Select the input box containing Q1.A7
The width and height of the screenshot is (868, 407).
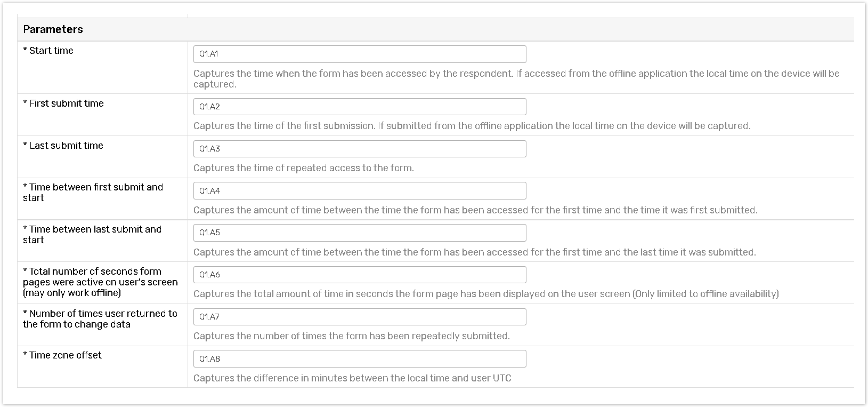coord(360,317)
